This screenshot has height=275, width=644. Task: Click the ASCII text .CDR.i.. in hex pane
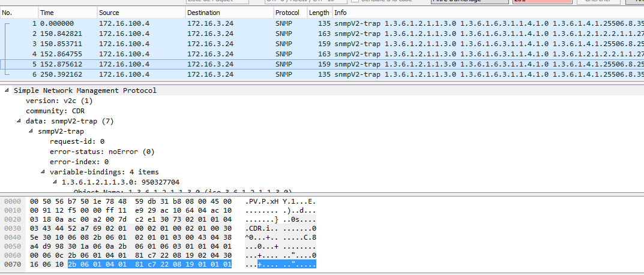(x=262, y=229)
